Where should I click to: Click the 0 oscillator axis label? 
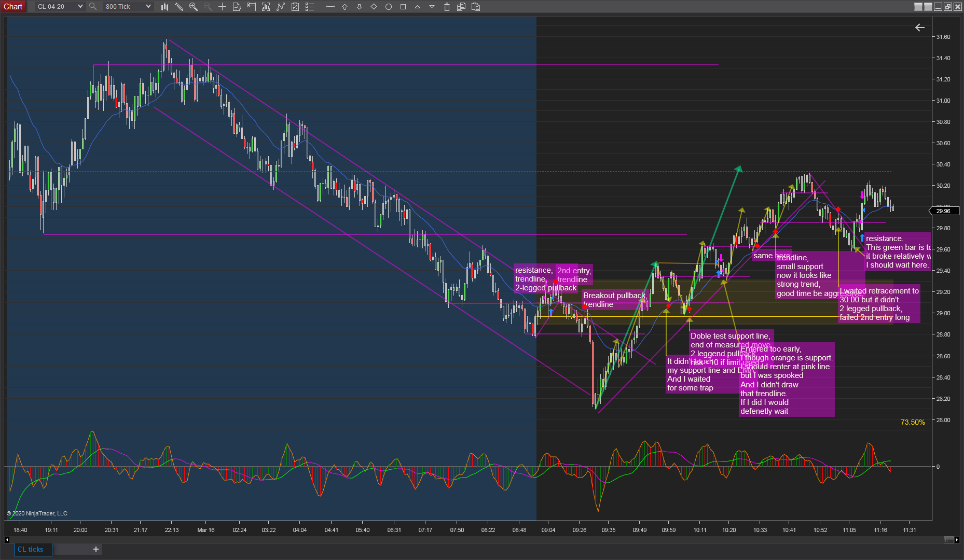point(938,467)
